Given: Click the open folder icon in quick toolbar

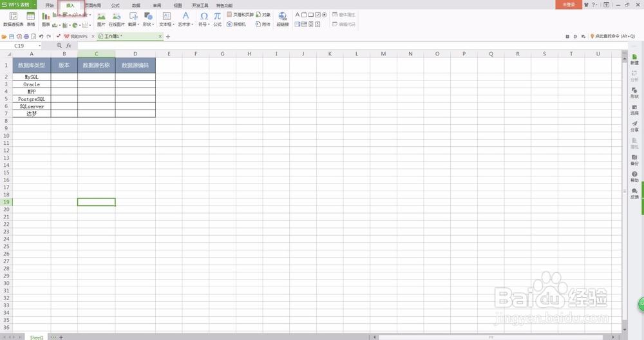Looking at the screenshot, I should tap(4, 37).
